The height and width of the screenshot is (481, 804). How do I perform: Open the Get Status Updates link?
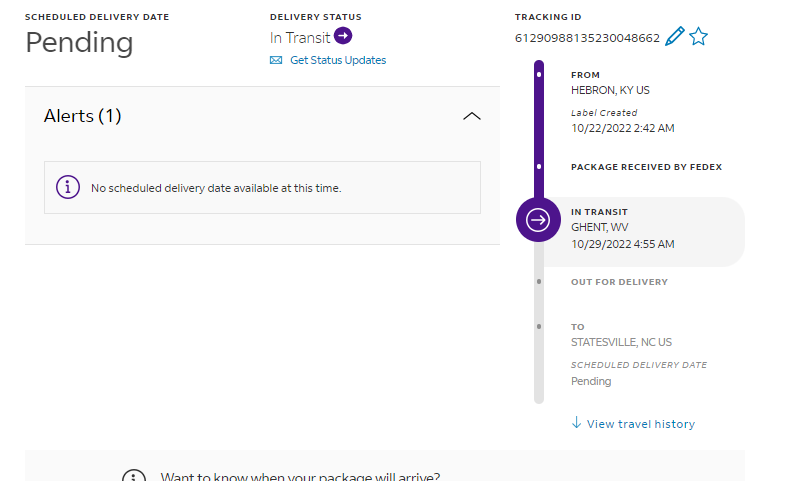click(x=338, y=60)
